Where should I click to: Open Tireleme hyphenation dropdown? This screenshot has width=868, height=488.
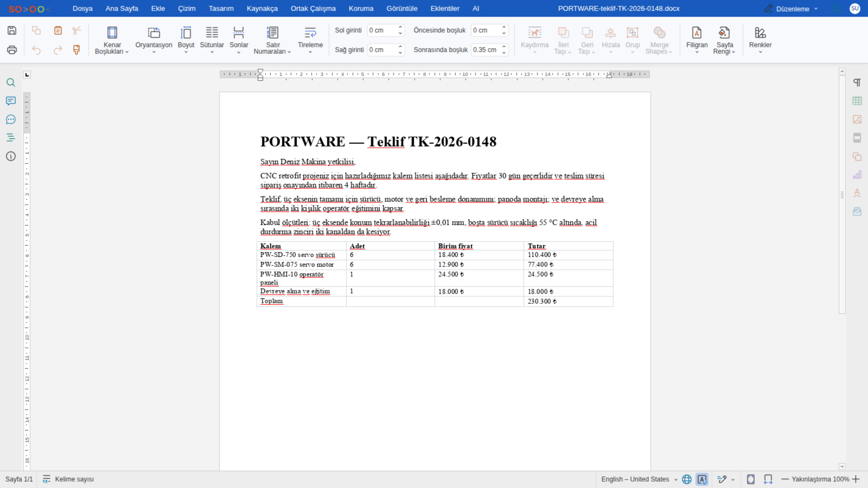pos(310,40)
